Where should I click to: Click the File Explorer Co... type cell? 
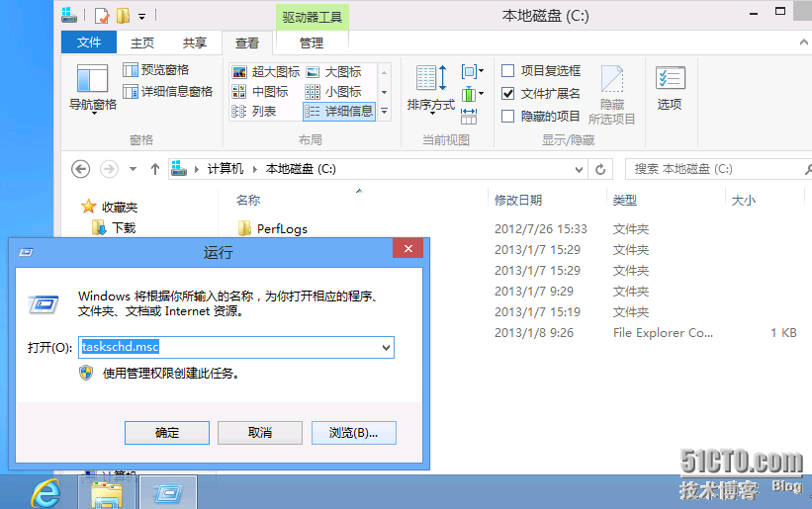(x=663, y=333)
